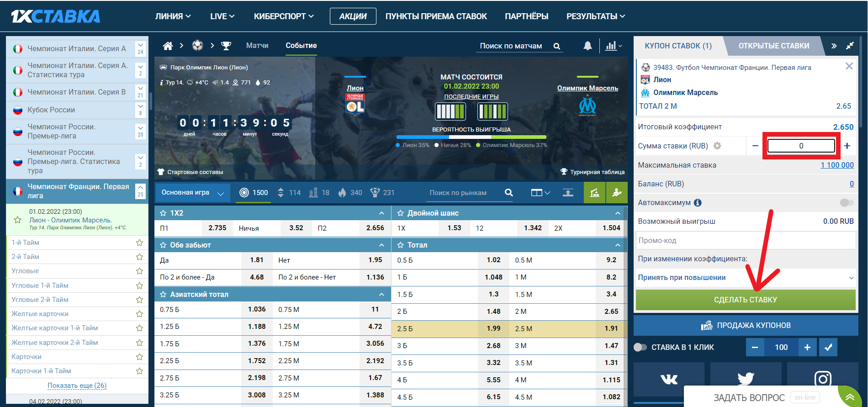Favorite the Тотал market star

click(401, 245)
